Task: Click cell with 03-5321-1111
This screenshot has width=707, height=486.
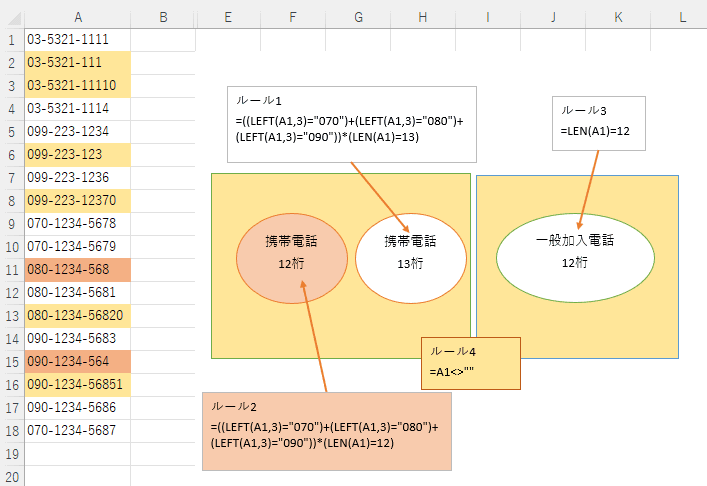Action: [x=78, y=40]
